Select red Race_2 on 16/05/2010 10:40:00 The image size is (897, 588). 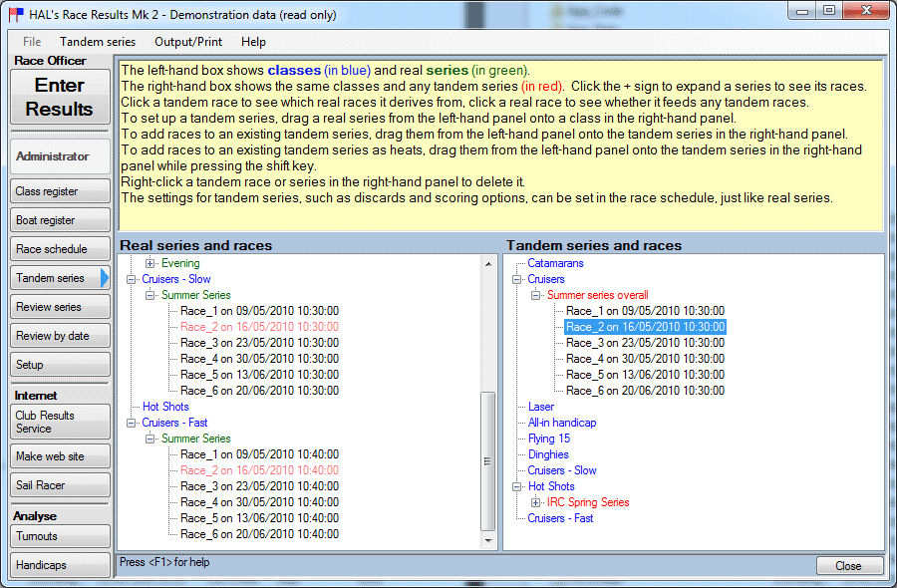pyautogui.click(x=260, y=470)
